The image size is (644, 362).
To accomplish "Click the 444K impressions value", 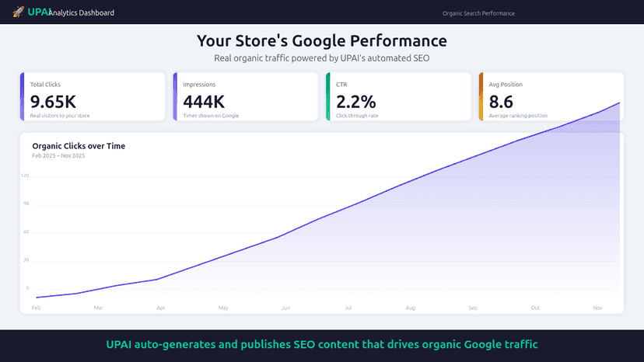I will pos(204,102).
